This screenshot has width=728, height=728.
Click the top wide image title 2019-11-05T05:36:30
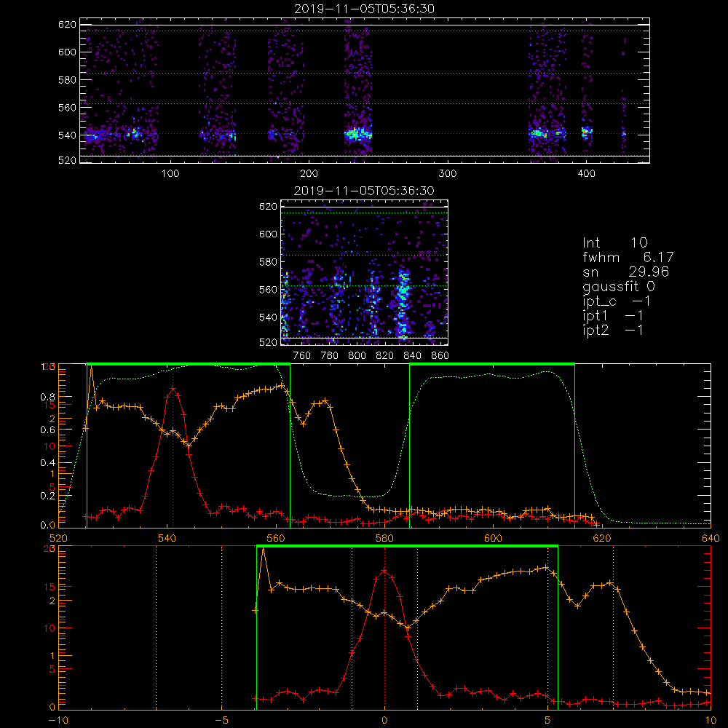365,8
